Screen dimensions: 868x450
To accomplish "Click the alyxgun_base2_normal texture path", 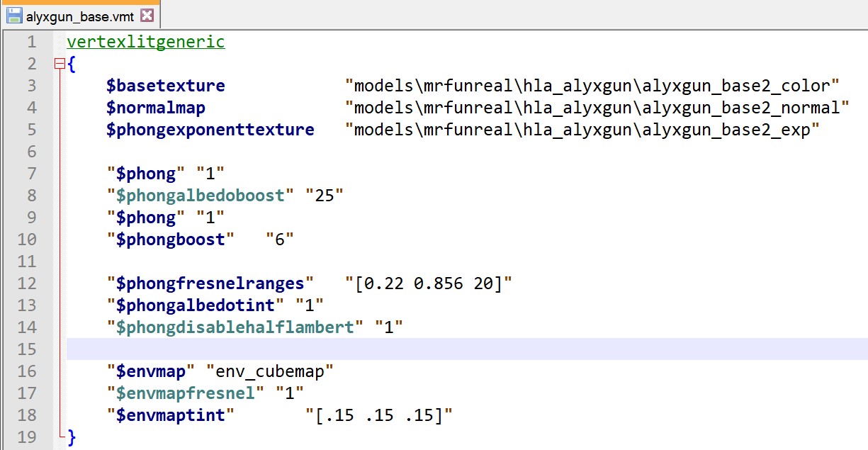I will (597, 108).
